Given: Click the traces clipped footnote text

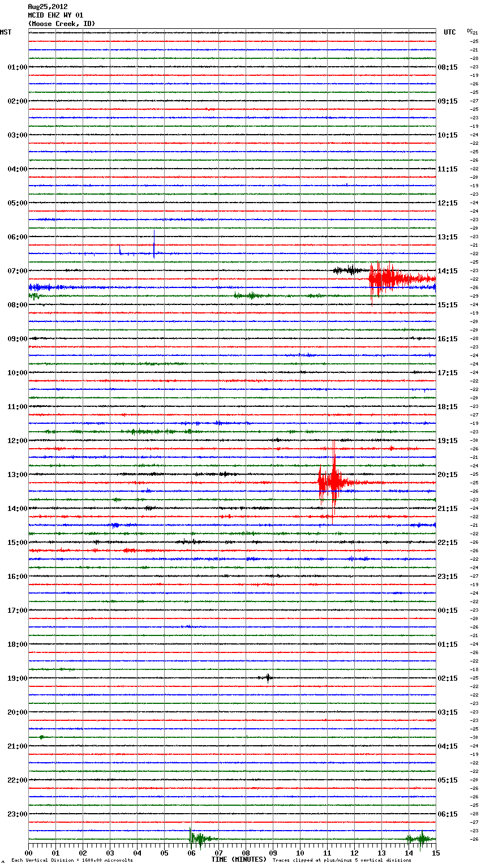Looking at the screenshot, I should [342, 861].
